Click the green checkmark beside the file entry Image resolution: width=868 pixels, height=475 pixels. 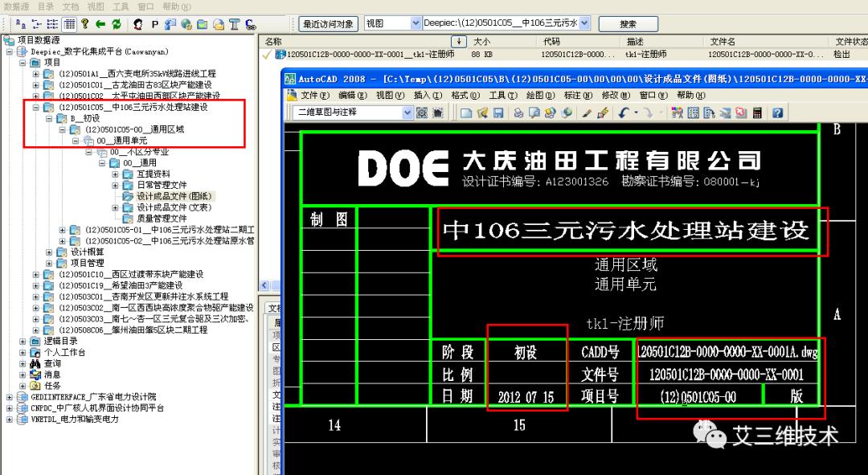click(266, 55)
